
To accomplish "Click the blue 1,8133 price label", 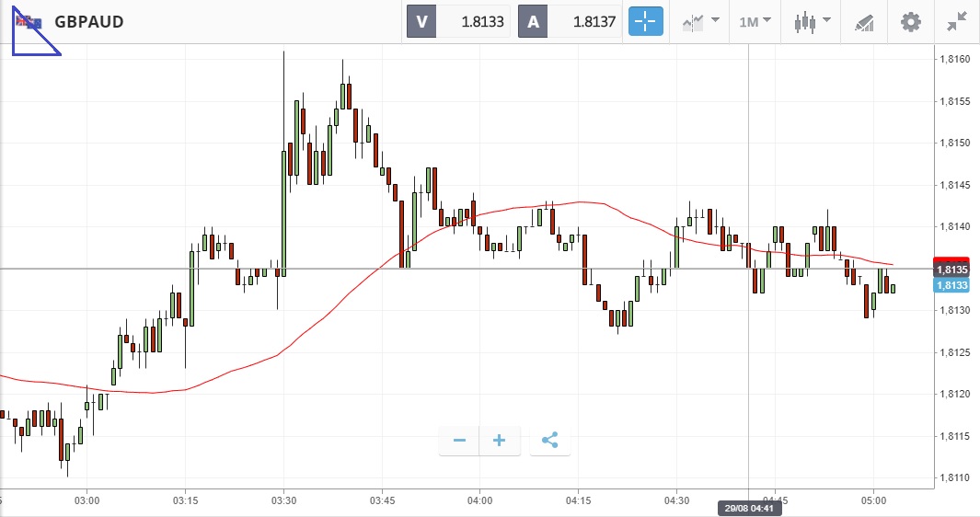I will (x=951, y=286).
